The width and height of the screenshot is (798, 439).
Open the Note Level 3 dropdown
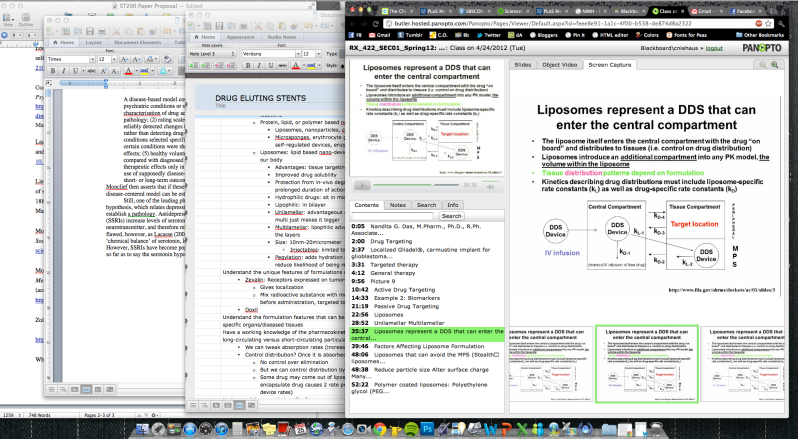(x=212, y=54)
